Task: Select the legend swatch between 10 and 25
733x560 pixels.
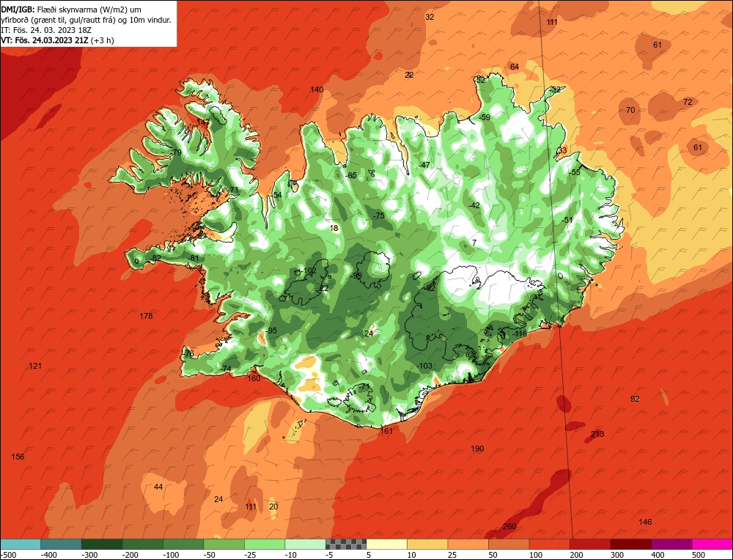Action: pos(427,544)
